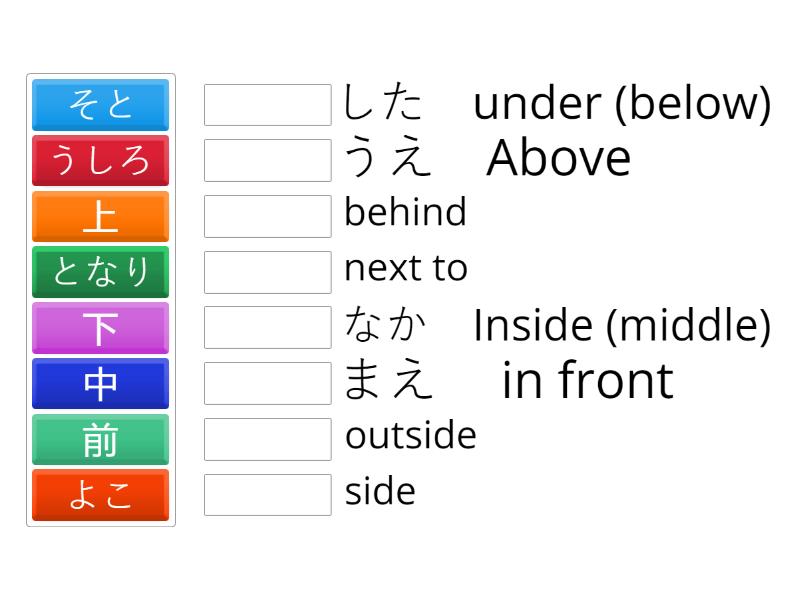Select the そと tile
Screen dimensions: 800x600
pyautogui.click(x=100, y=105)
